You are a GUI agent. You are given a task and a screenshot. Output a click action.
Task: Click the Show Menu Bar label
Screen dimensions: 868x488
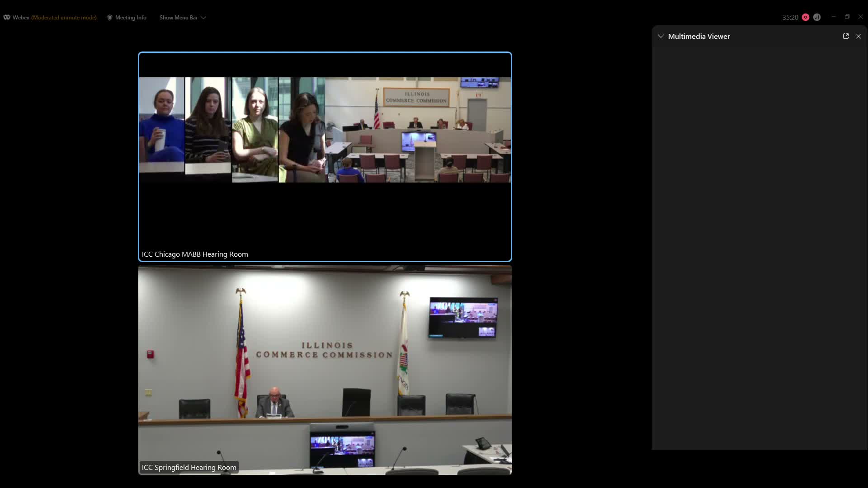click(178, 18)
